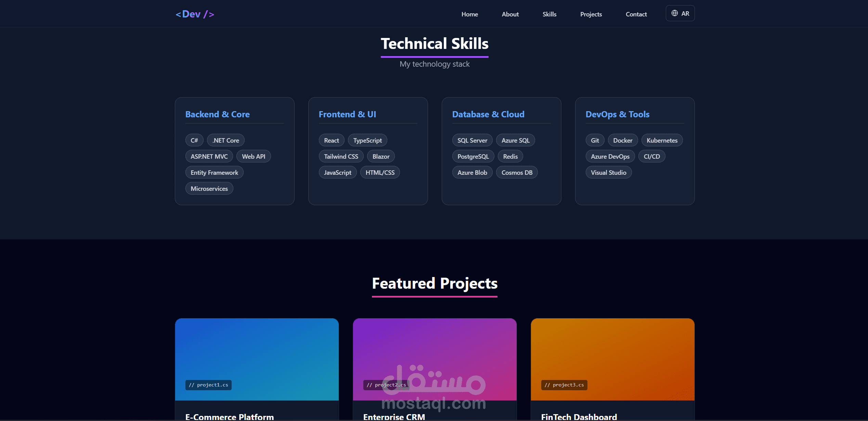Open the E-Commerce Platform blue thumbnail
This screenshot has height=421, width=868.
point(257,352)
